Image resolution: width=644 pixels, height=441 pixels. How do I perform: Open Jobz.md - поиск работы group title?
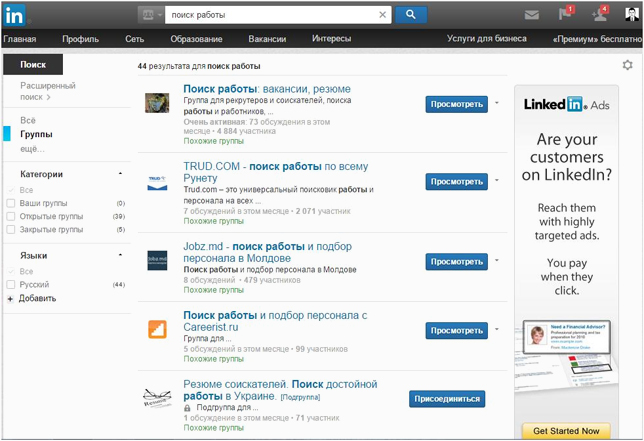[x=267, y=252]
